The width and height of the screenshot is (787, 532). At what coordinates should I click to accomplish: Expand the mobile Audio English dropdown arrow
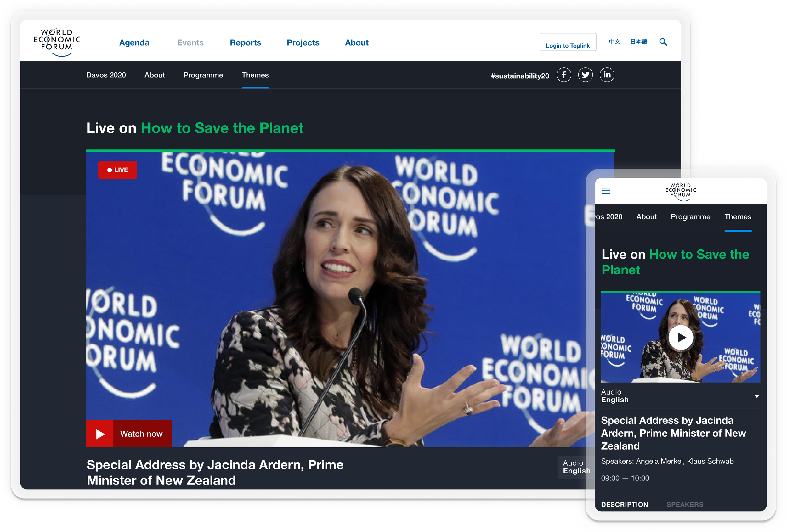point(756,396)
